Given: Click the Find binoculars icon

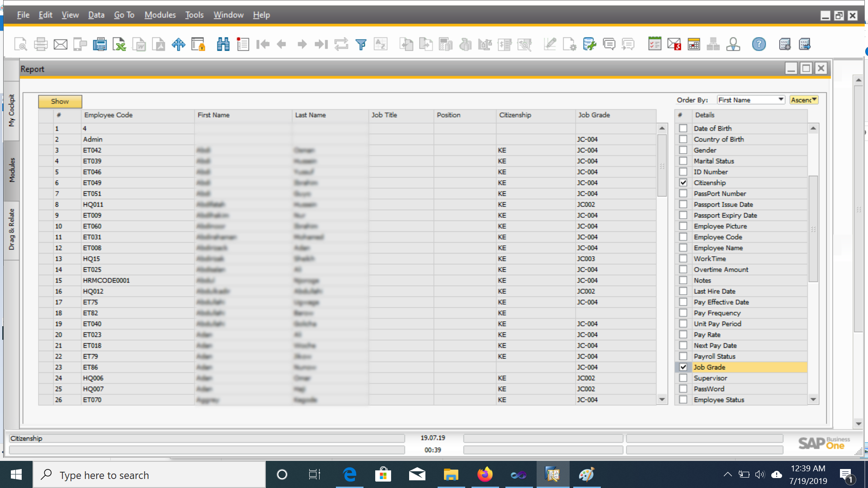Looking at the screenshot, I should (223, 44).
